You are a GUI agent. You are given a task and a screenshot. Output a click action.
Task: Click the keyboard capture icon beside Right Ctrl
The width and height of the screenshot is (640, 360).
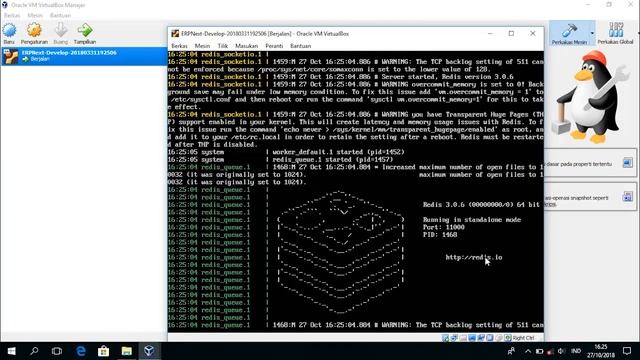508,338
